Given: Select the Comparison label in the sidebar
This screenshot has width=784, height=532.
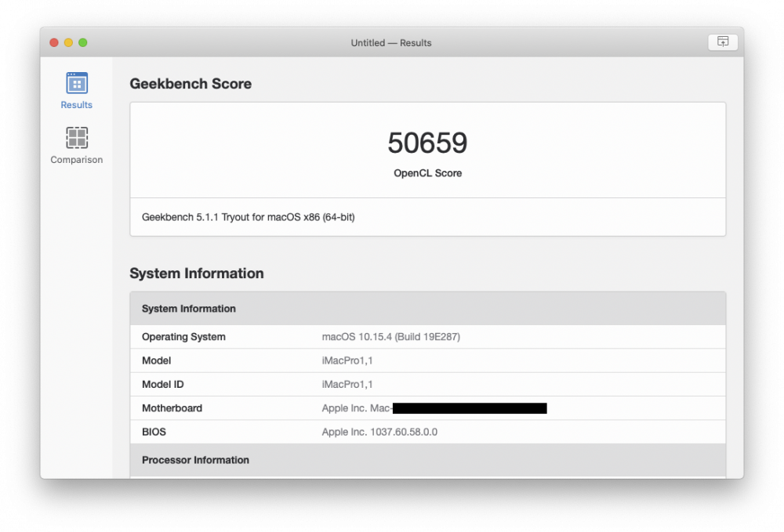Looking at the screenshot, I should click(x=77, y=160).
